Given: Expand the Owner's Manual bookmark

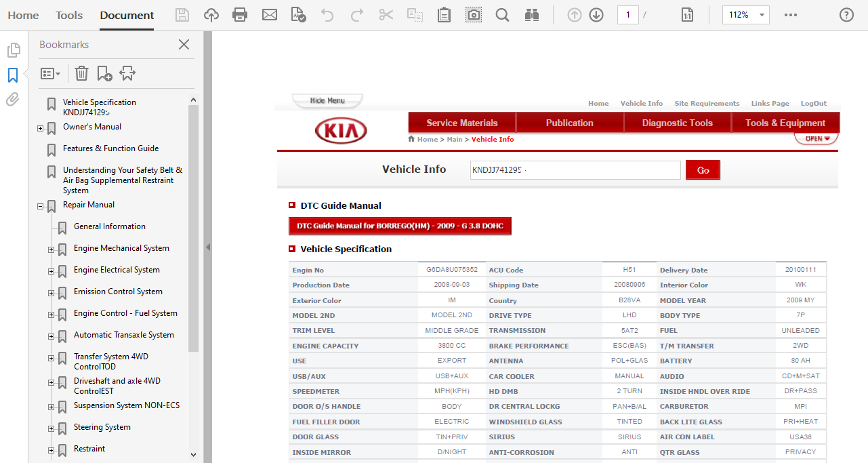Looking at the screenshot, I should 41,128.
